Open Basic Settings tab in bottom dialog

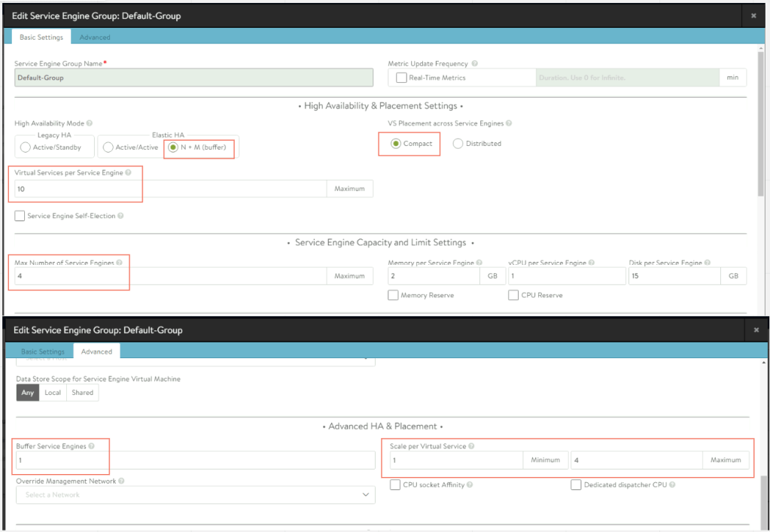tap(42, 351)
